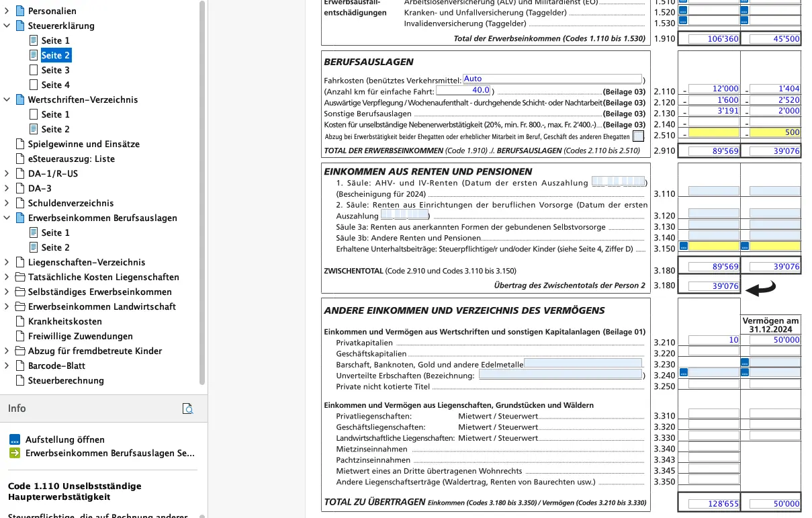Collapse the Steuererklärung tree node

click(7, 26)
